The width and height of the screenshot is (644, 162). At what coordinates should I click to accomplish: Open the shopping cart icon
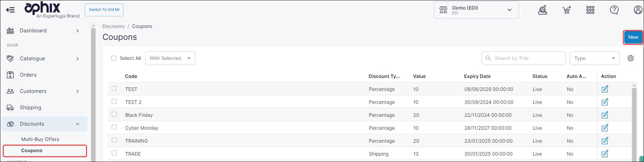[x=567, y=10]
